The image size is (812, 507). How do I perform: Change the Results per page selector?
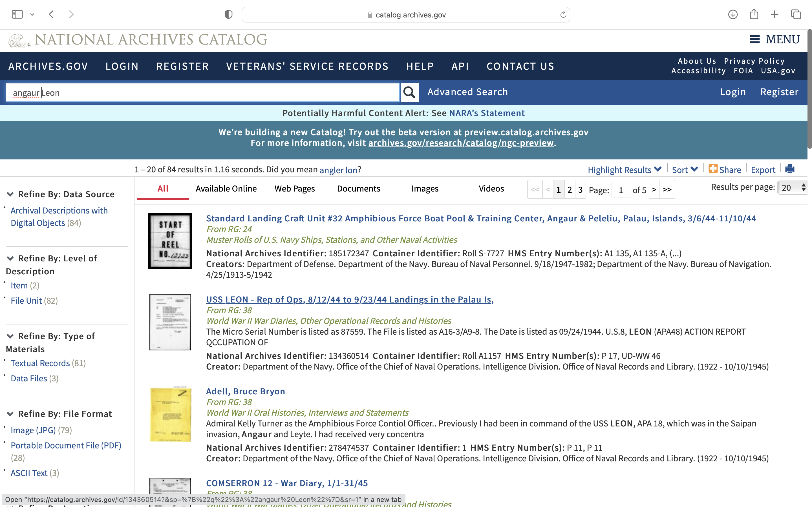(792, 187)
